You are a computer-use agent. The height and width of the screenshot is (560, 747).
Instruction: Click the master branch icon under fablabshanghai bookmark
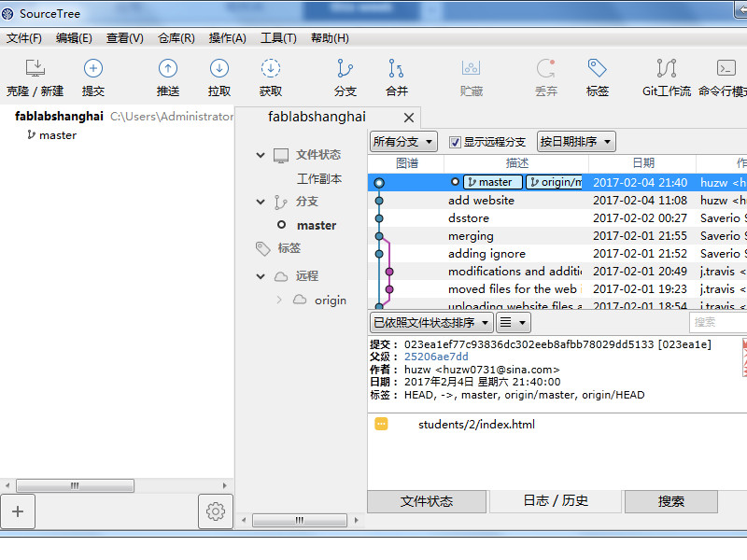tap(31, 135)
